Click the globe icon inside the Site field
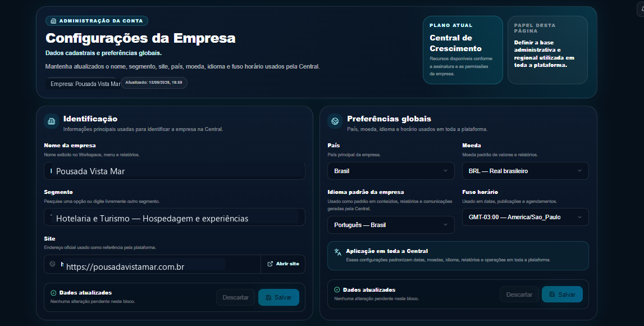 coord(53,264)
